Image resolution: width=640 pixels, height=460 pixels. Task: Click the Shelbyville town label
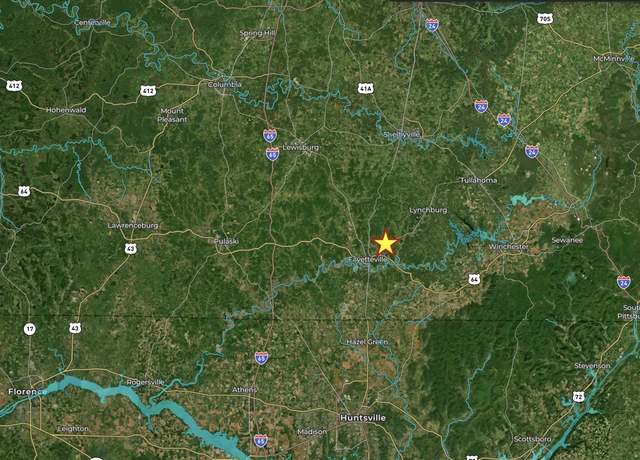[x=402, y=134]
